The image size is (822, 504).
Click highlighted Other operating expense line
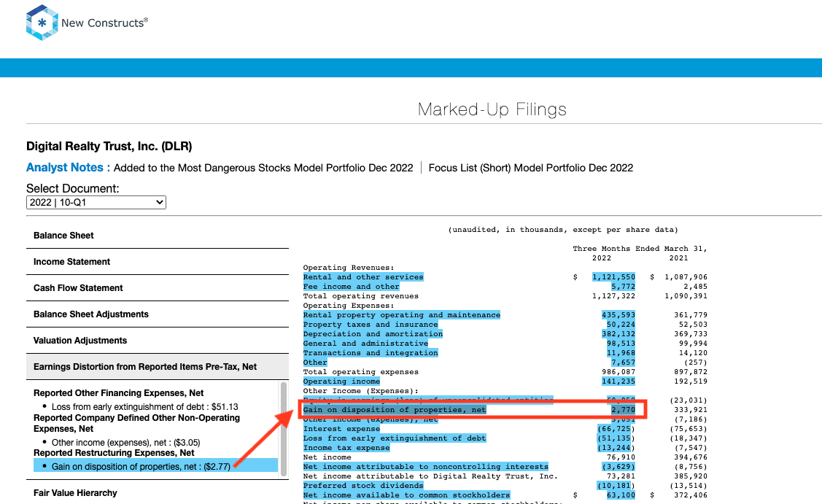314,362
